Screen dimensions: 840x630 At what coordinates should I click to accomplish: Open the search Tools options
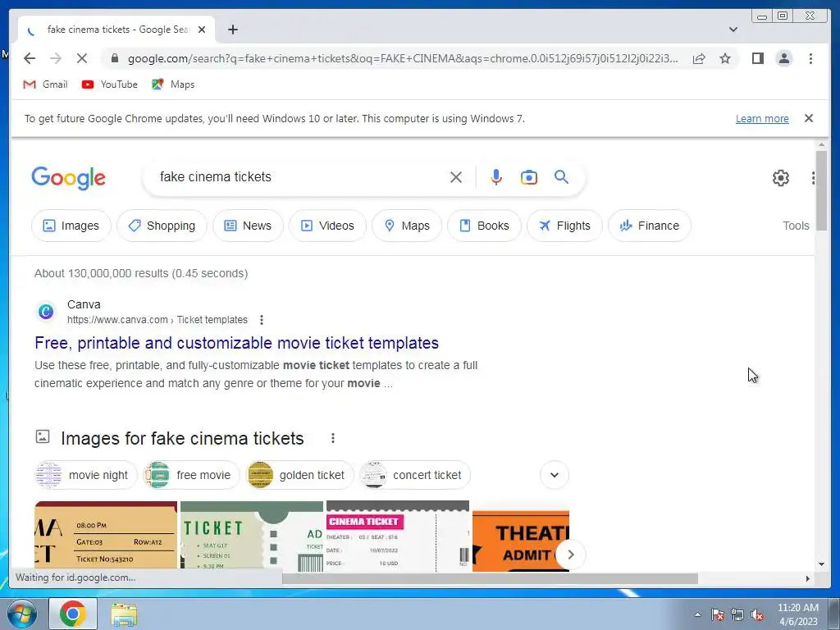coord(796,226)
